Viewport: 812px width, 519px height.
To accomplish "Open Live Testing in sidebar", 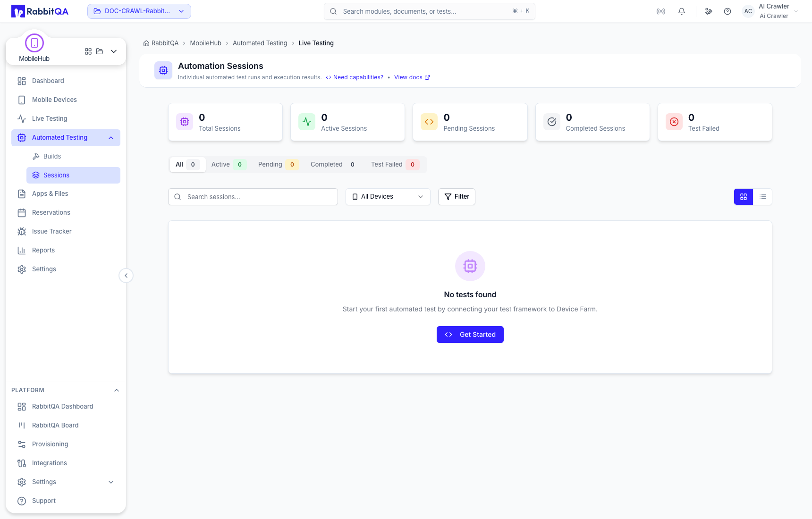I will [x=66, y=119].
